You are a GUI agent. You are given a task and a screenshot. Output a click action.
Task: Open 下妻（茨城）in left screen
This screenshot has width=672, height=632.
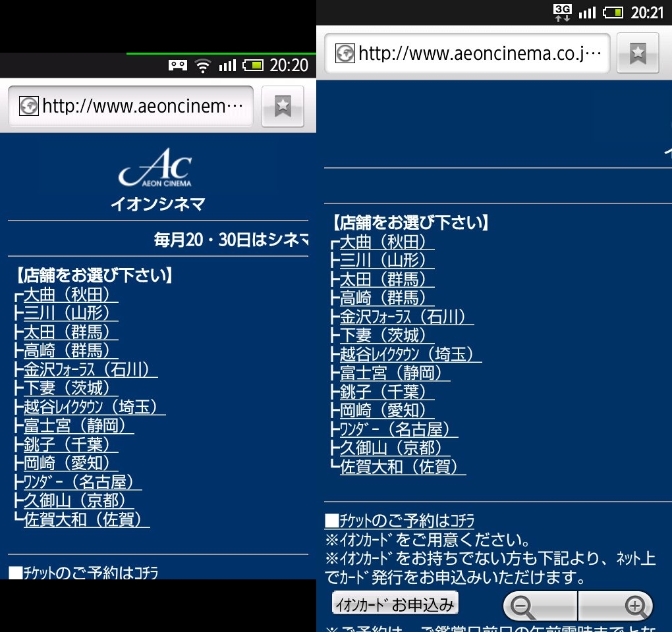(x=70, y=388)
